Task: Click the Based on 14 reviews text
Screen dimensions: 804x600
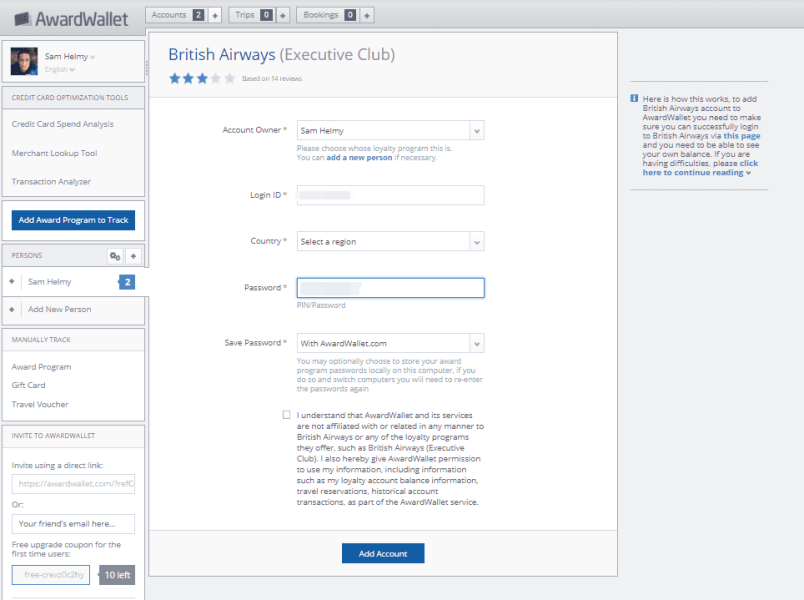Action: pos(272,79)
